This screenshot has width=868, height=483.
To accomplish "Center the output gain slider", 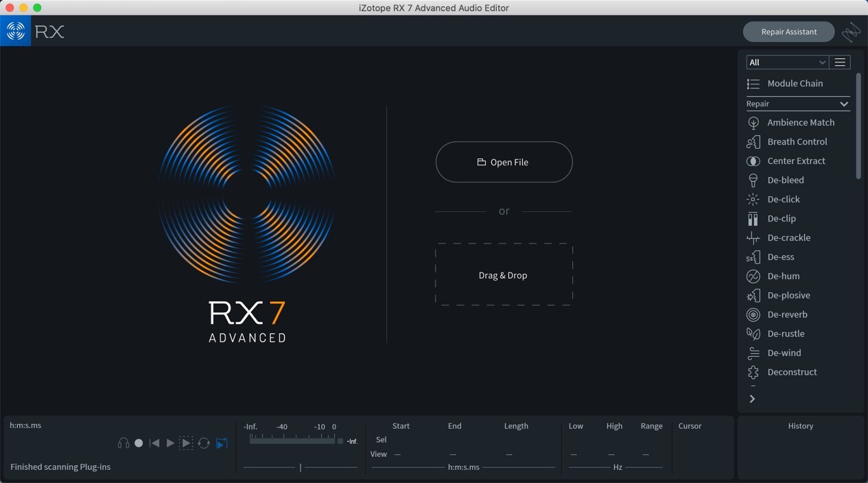I will point(300,467).
